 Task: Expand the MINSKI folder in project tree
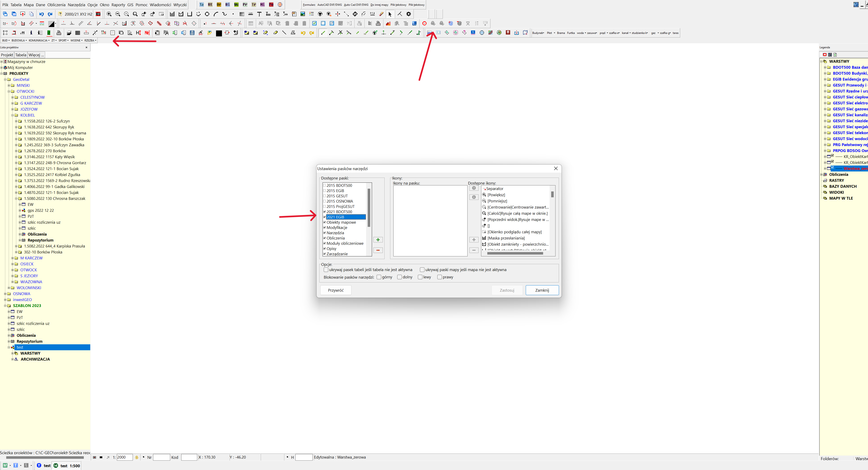click(9, 86)
